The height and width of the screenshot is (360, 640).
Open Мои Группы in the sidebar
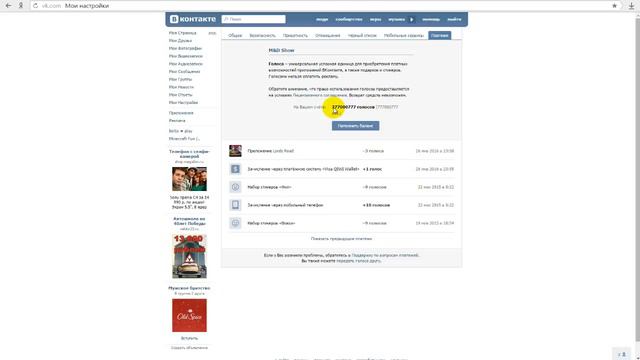(x=180, y=79)
